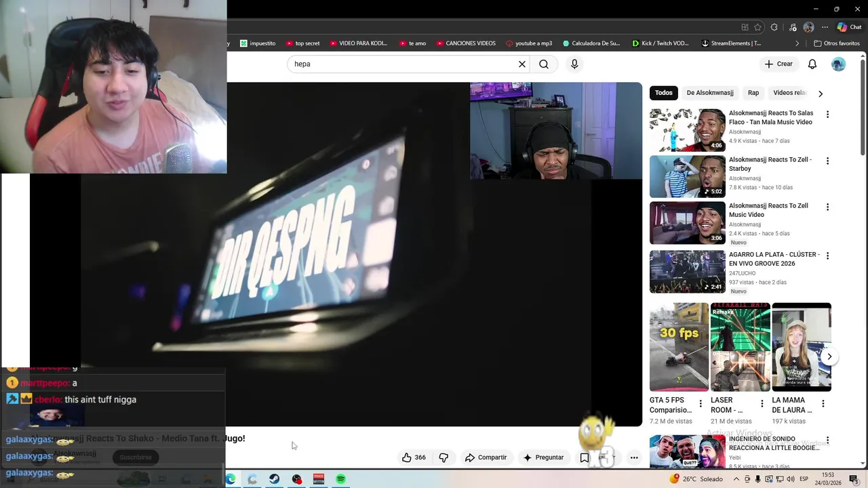The width and height of the screenshot is (868, 488).
Task: Open weather widget 26°C Soleado
Action: click(x=696, y=479)
